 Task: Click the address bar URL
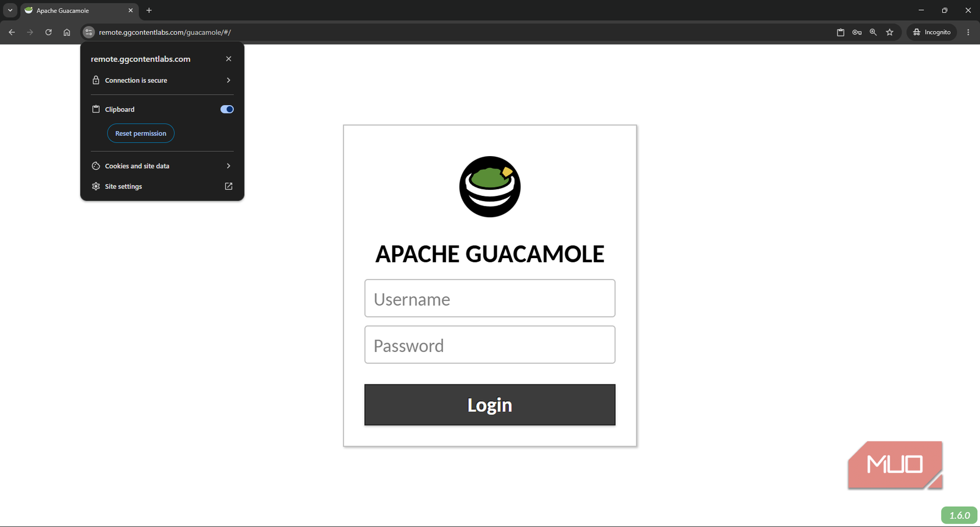(x=165, y=32)
